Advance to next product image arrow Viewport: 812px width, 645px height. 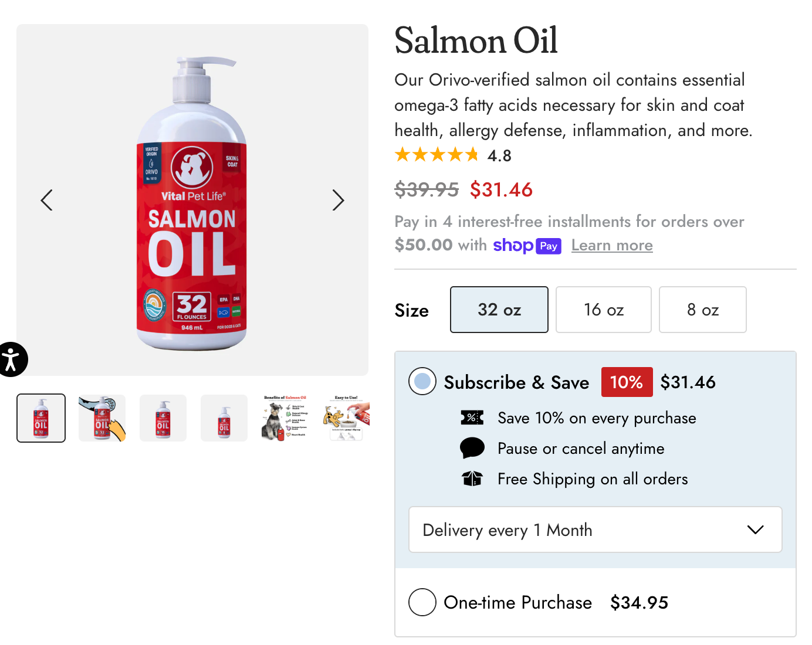coord(338,200)
